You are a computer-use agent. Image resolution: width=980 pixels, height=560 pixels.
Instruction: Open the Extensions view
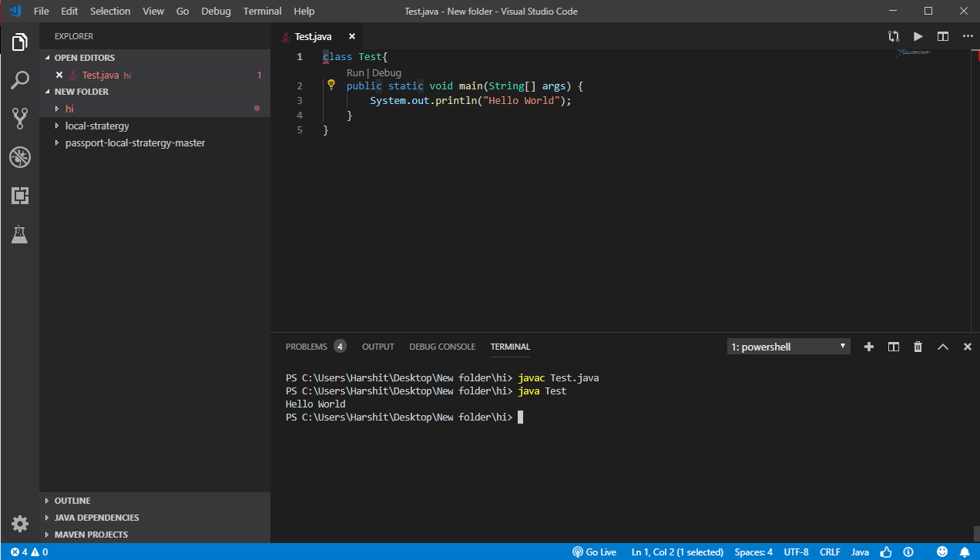tap(19, 196)
